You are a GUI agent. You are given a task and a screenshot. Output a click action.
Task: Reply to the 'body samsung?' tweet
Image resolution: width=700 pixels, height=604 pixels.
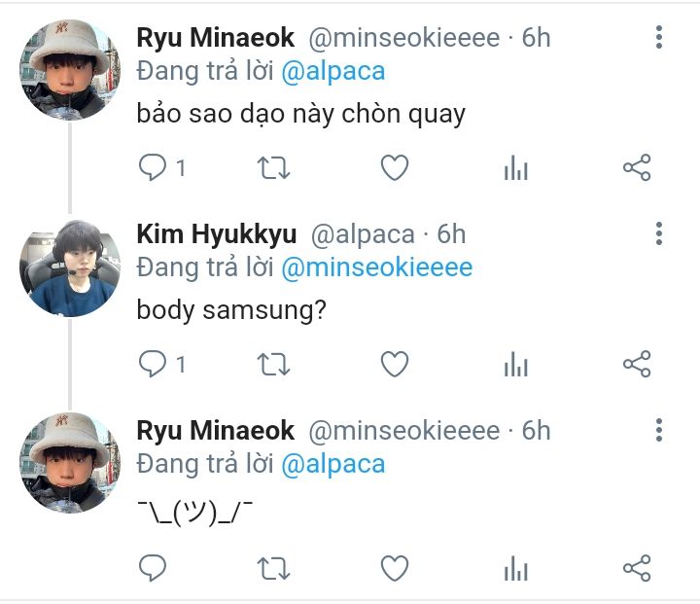[154, 365]
